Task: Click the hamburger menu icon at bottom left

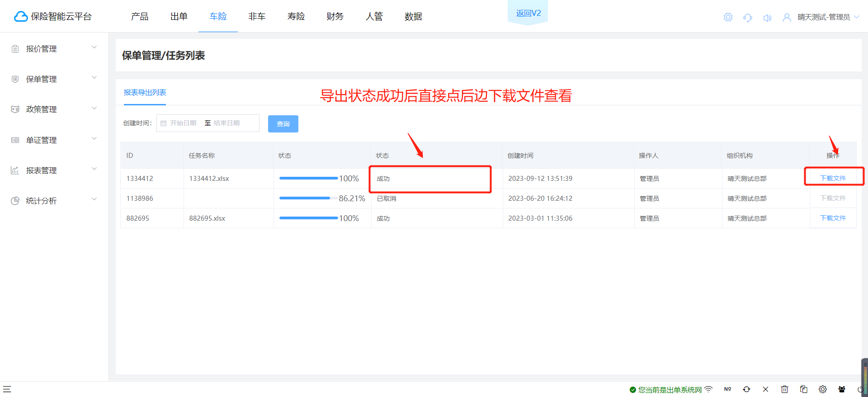Action: [x=7, y=389]
